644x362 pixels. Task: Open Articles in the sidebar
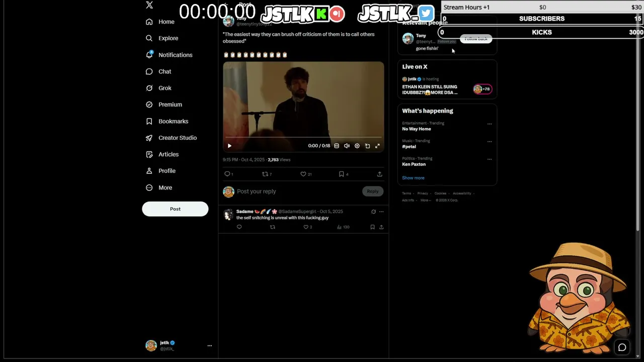[162, 154]
